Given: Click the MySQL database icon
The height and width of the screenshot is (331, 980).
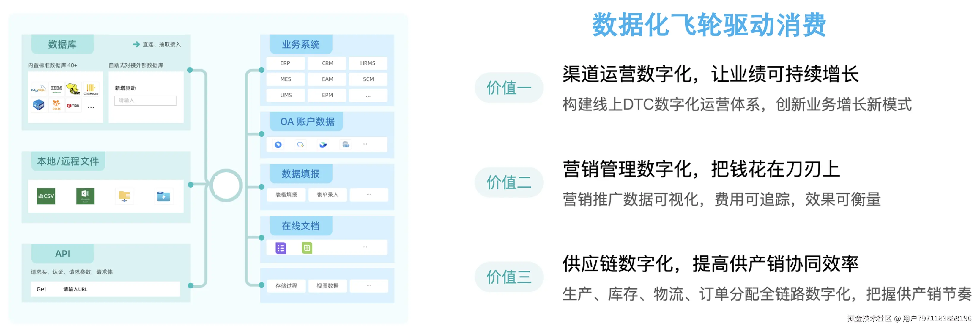Looking at the screenshot, I should click(x=38, y=89).
